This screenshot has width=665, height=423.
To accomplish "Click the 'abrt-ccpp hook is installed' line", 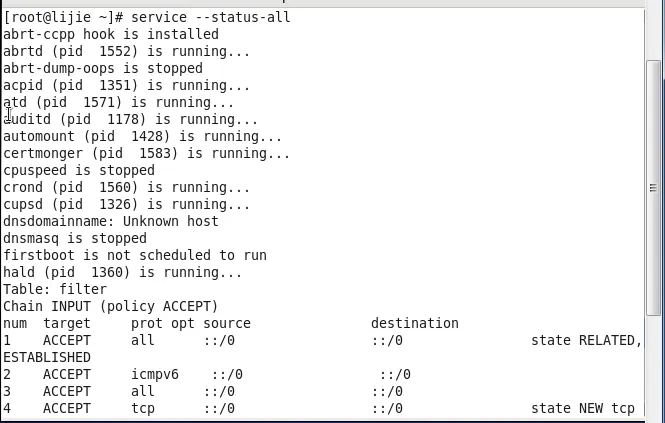I will pos(110,34).
